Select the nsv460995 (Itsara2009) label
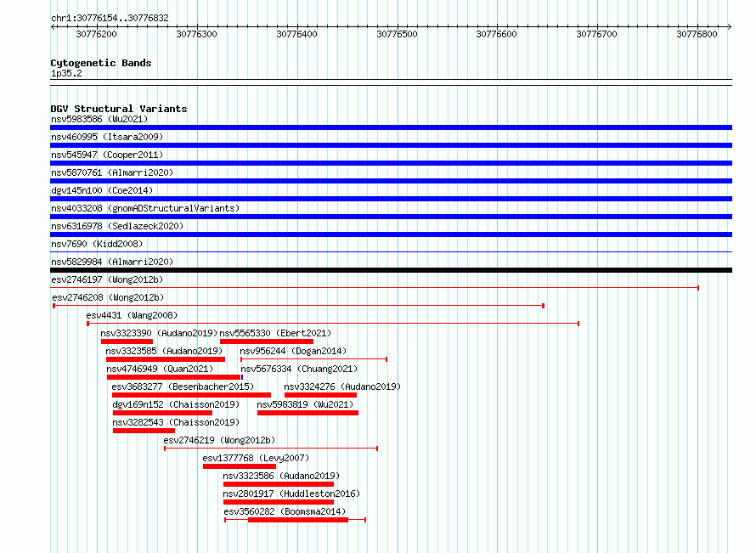Screen dimensions: 756x553 coord(107,137)
